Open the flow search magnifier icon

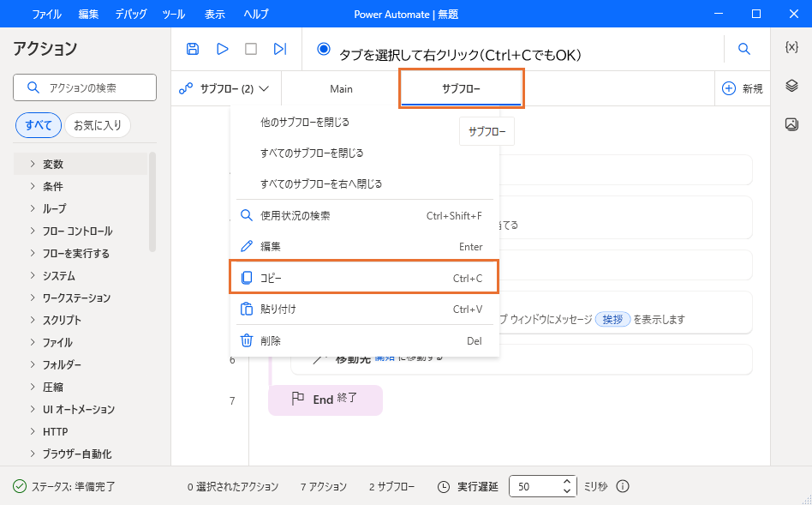(744, 49)
